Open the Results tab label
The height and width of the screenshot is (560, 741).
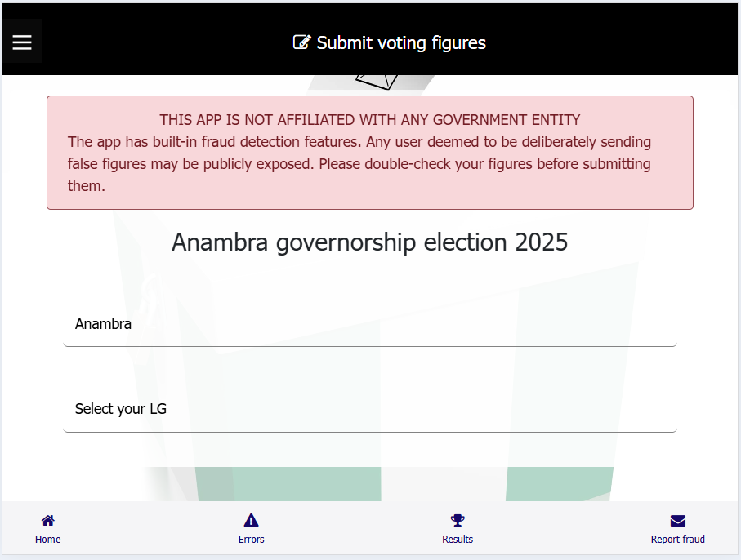(458, 540)
